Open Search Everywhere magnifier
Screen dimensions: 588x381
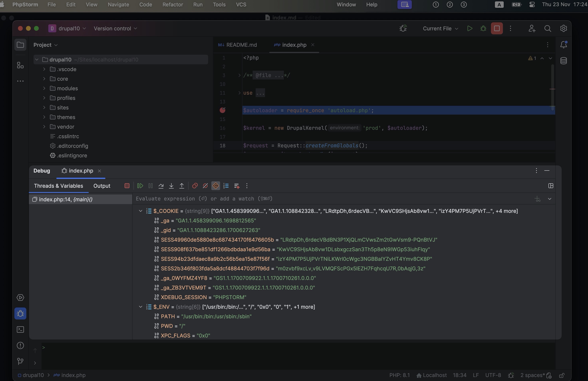pos(548,28)
